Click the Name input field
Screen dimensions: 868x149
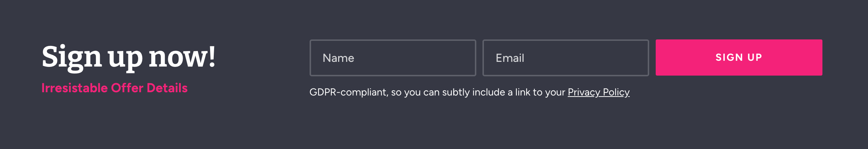tap(393, 58)
